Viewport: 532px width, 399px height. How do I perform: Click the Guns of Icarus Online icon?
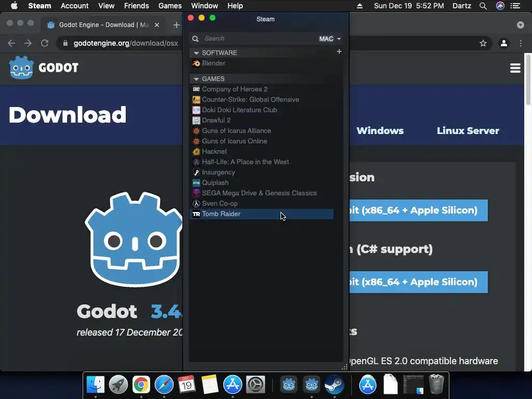point(196,141)
